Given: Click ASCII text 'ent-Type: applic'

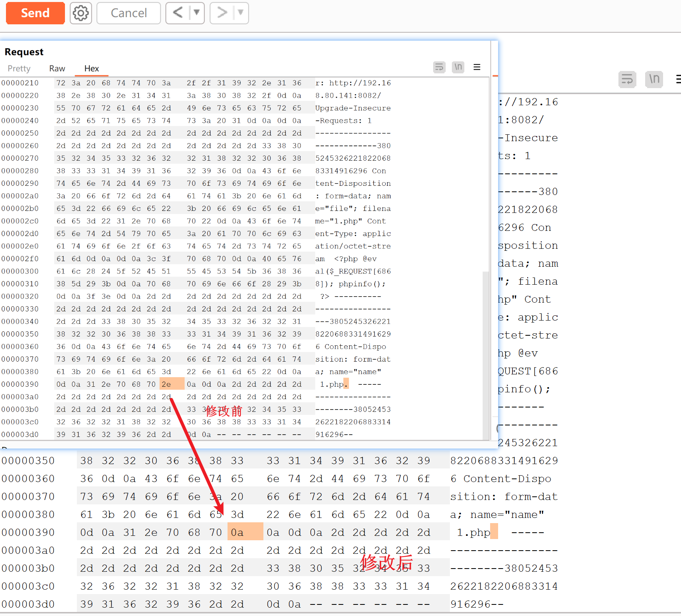Looking at the screenshot, I should pyautogui.click(x=353, y=234).
